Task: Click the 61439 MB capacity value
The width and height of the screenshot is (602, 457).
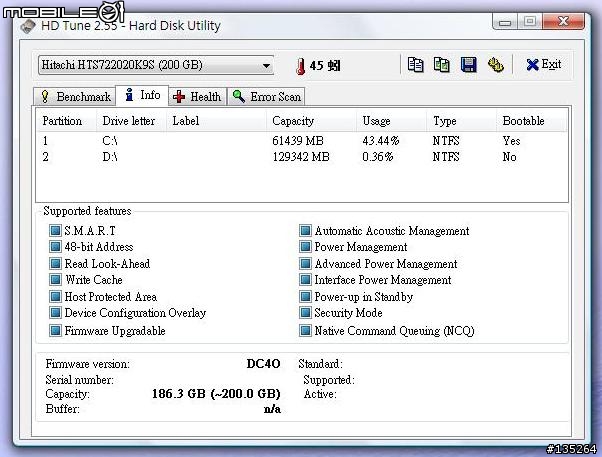Action: 298,141
